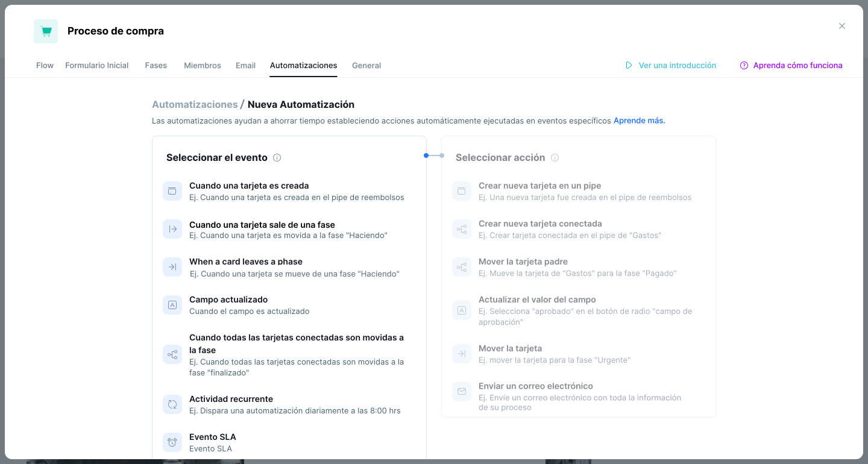This screenshot has height=464, width=868.
Task: Go back via Automatizaciones breadcrumb
Action: (x=195, y=105)
